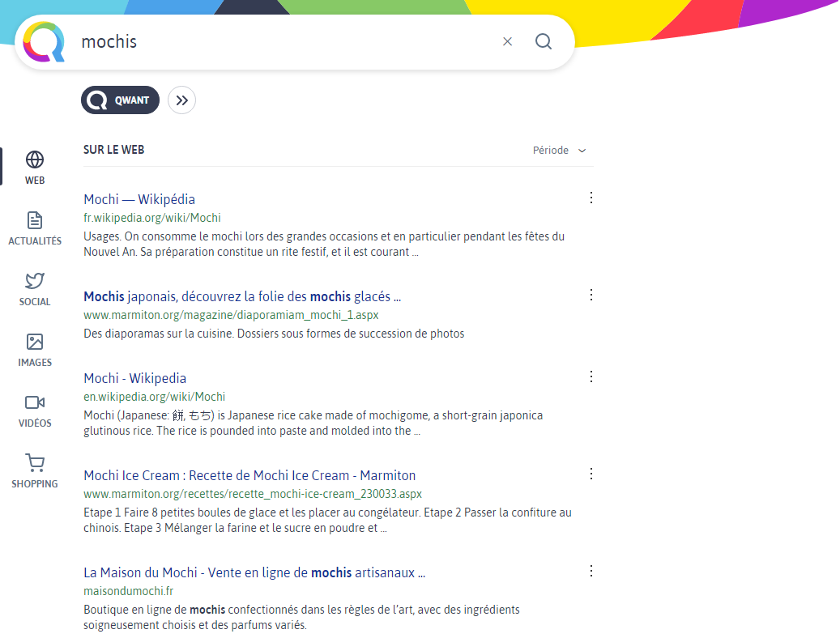Screen dimensions: 840x638
Task: Open Mochis japonais glacés Marmiton result
Action: [x=242, y=296]
